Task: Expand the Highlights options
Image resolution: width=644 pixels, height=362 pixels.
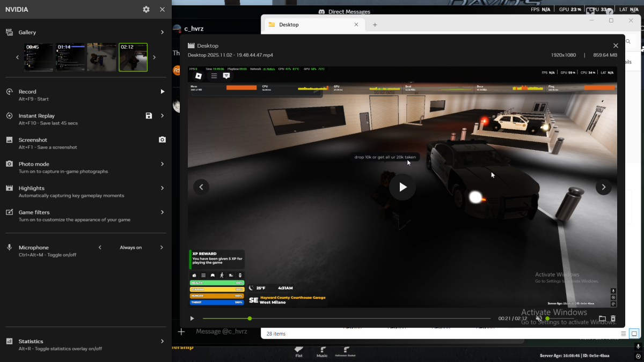Action: point(162,188)
